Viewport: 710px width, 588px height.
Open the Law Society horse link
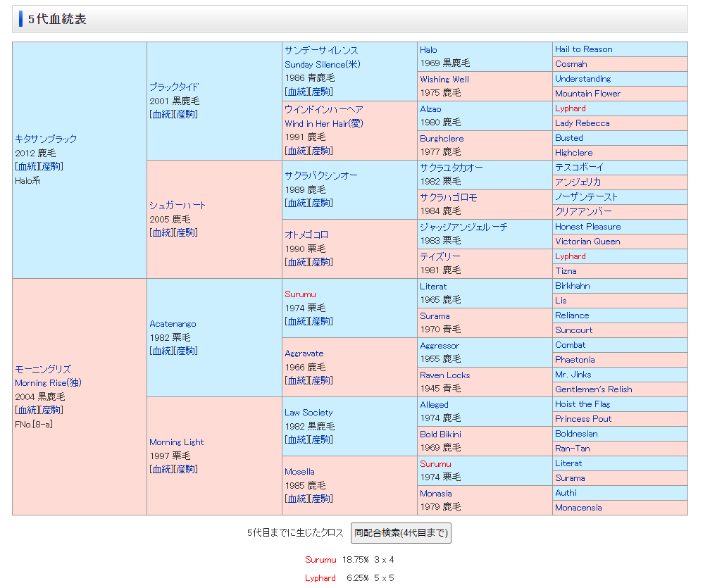pos(309,413)
